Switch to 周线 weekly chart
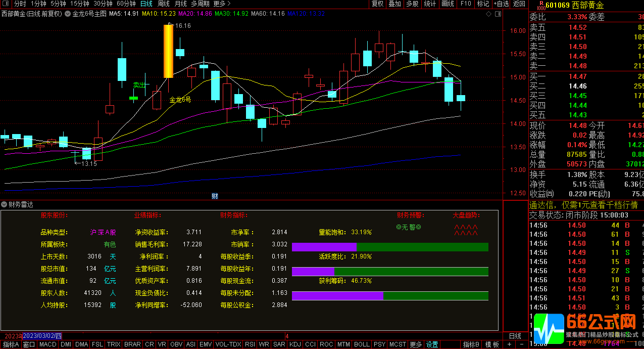Image resolution: width=644 pixels, height=349 pixels. [x=164, y=4]
